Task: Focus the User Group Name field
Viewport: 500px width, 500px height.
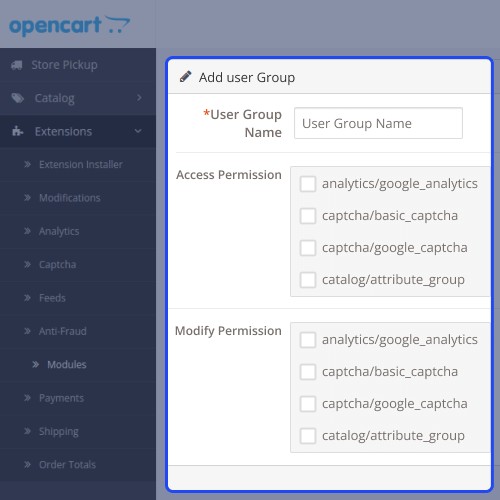Action: (x=378, y=123)
